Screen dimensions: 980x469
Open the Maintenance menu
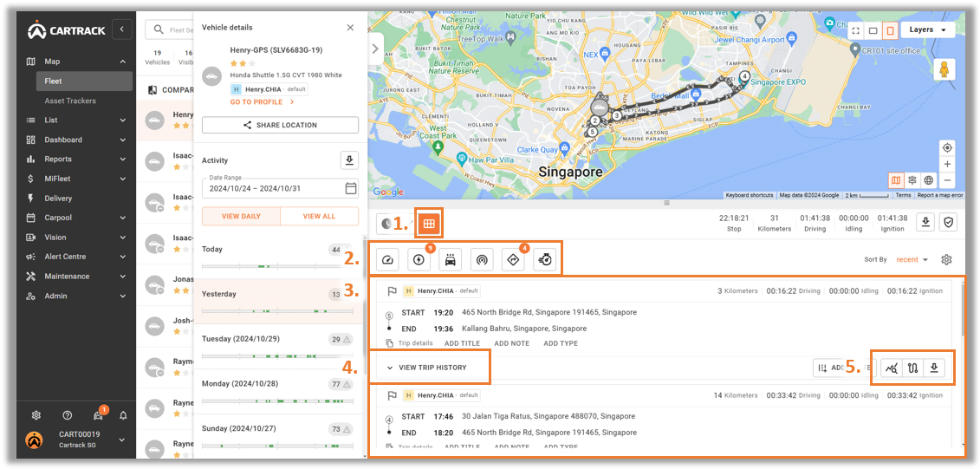[75, 277]
